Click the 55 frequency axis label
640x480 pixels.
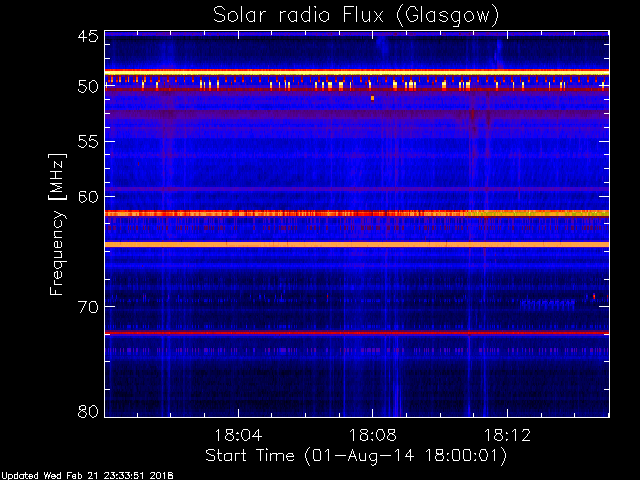coord(88,142)
